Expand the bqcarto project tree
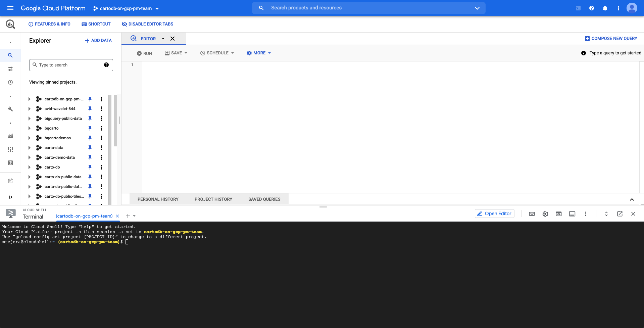The image size is (644, 328). [30, 128]
